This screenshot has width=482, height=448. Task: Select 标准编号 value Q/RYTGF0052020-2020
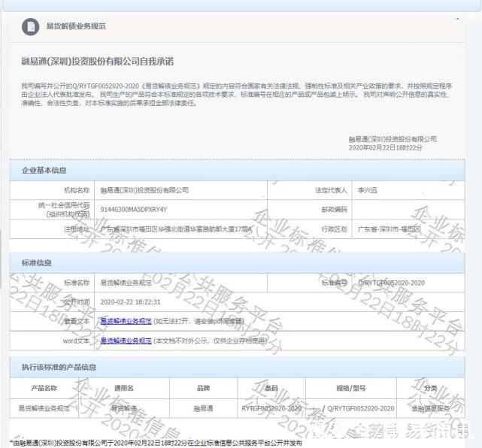[391, 283]
